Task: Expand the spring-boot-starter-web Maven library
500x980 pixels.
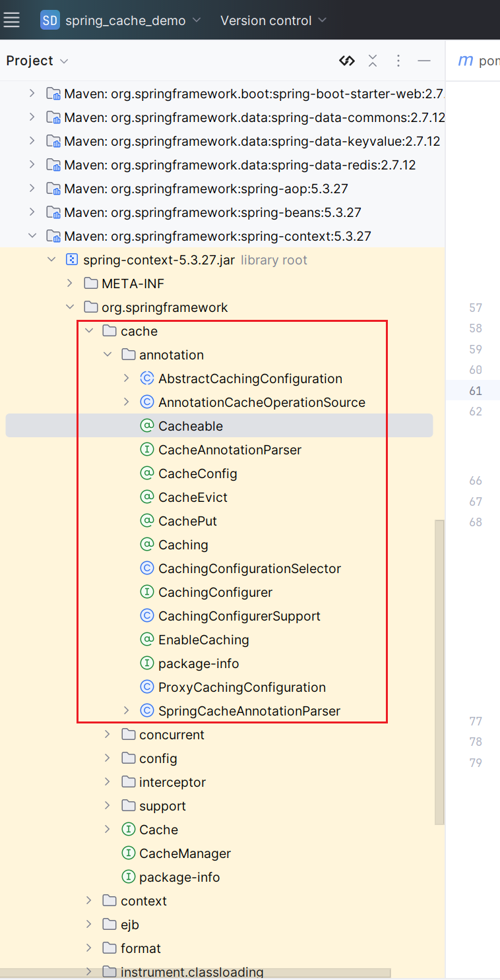Action: click(x=32, y=94)
